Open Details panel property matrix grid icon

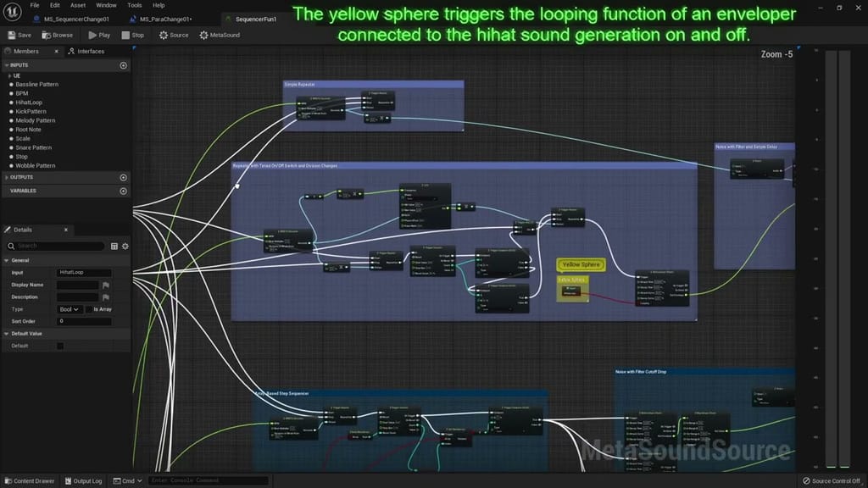point(114,246)
